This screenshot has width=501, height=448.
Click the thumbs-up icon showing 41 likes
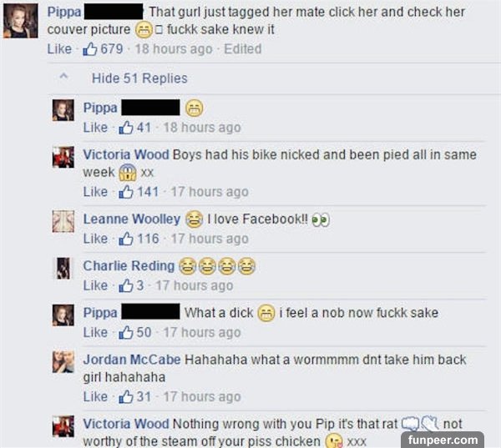[126, 128]
